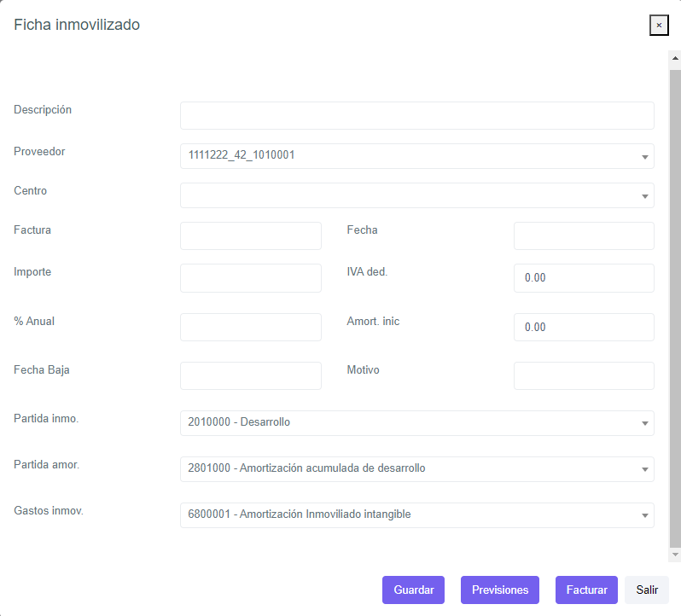Click the Fecha input field
Screen dimensions: 681x616
click(584, 236)
